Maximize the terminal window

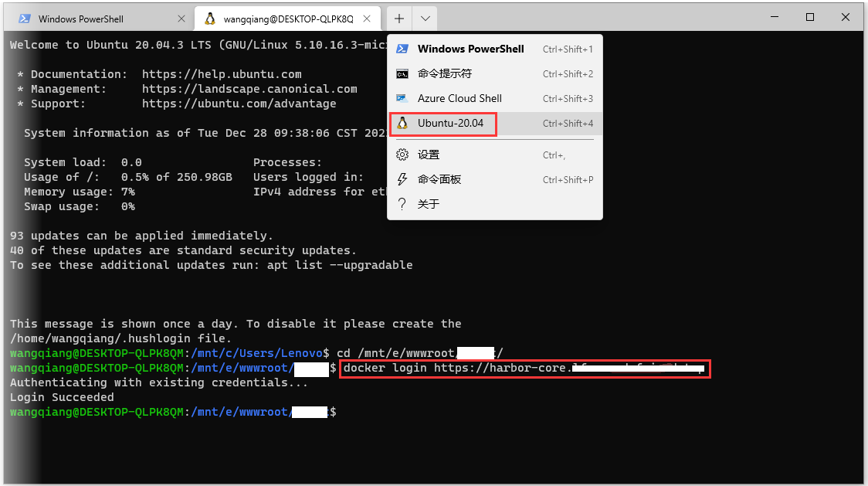click(810, 17)
